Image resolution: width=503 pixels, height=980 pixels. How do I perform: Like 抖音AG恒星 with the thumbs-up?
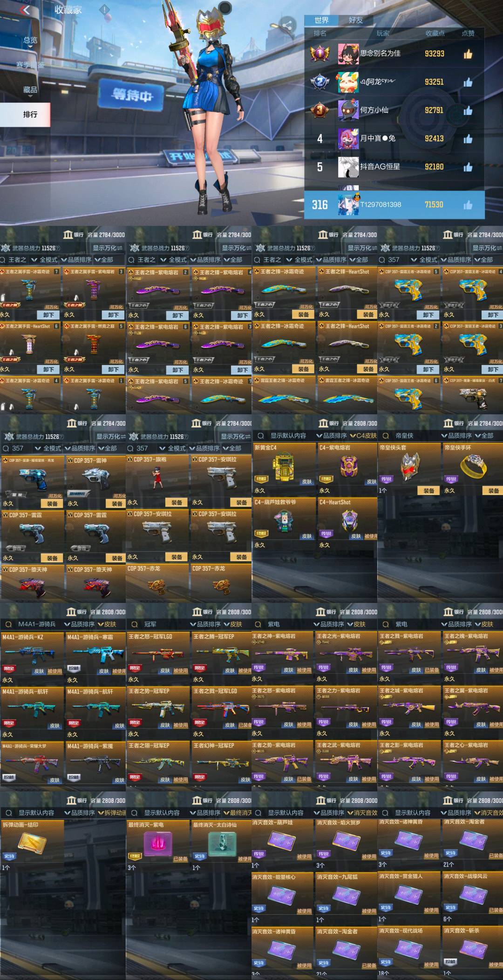point(468,167)
